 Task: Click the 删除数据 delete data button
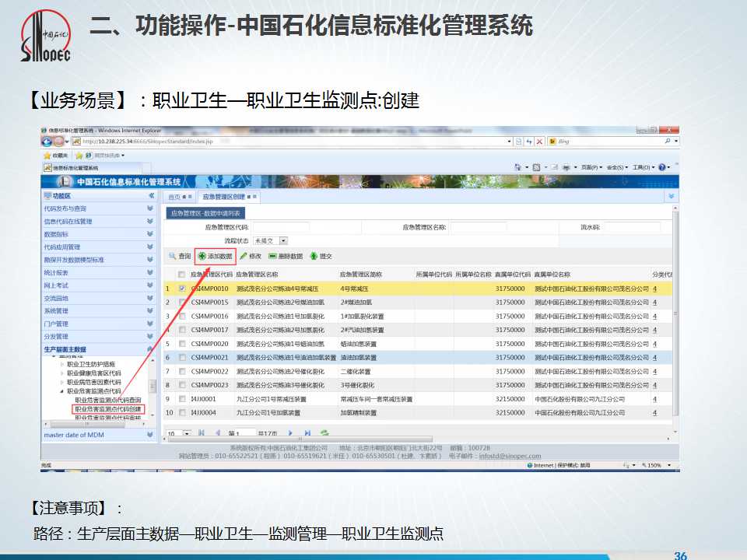coord(286,256)
